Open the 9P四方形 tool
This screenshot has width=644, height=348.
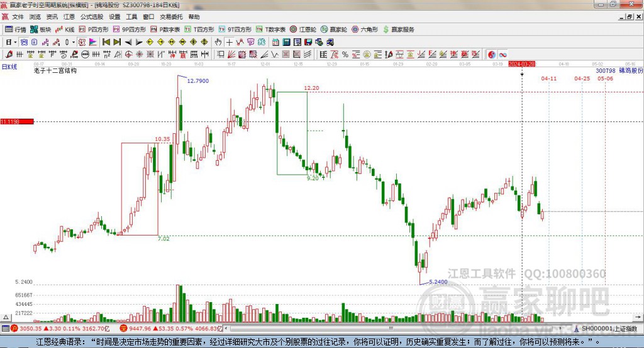pyautogui.click(x=130, y=29)
